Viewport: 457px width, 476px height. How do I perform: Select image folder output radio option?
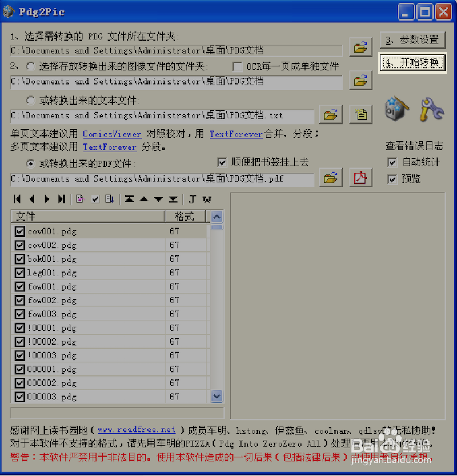pos(30,66)
